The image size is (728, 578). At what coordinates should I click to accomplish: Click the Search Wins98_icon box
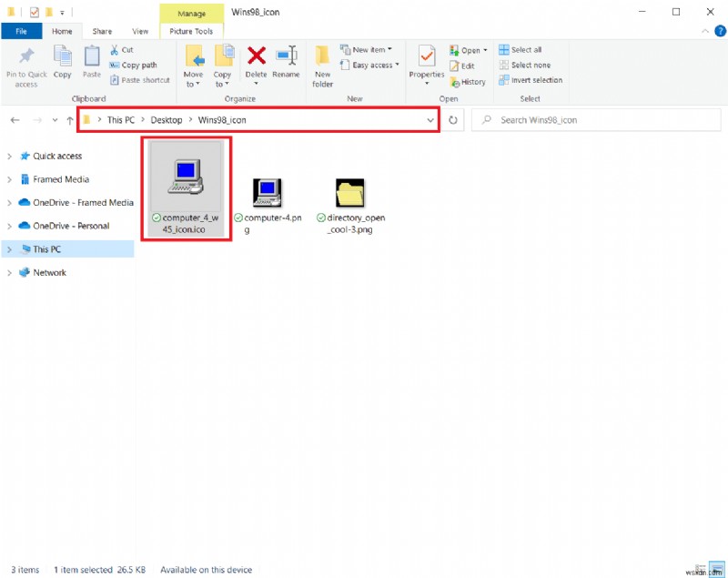coord(596,120)
